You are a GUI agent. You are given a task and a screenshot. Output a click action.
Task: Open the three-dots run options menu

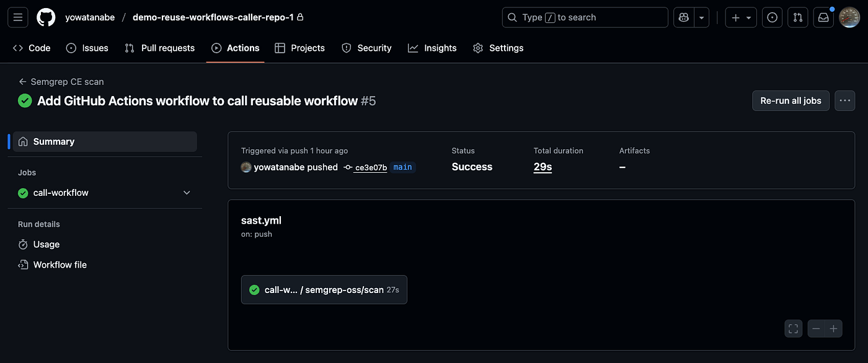pyautogui.click(x=845, y=100)
